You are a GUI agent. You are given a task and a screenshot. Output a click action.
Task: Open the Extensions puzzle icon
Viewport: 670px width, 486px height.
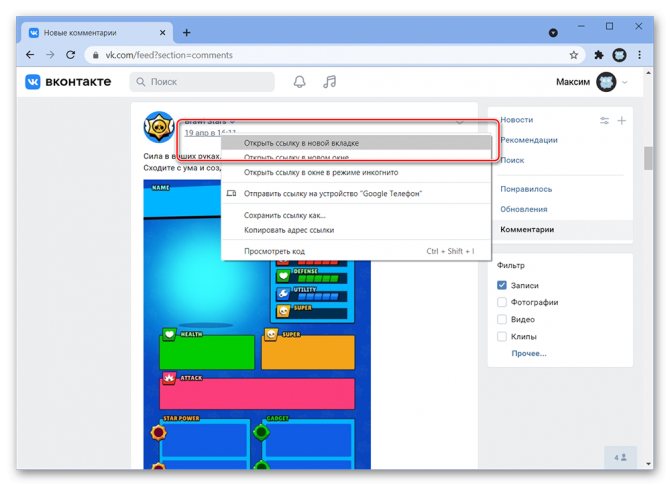(x=599, y=55)
